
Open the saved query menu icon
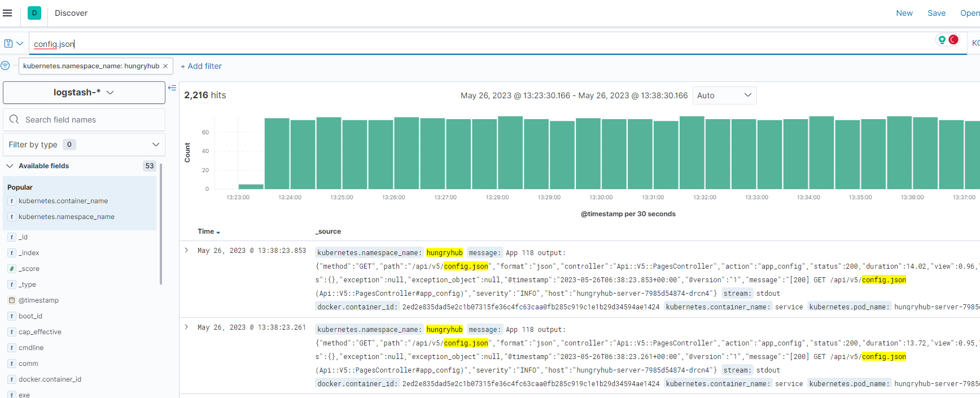(14, 43)
